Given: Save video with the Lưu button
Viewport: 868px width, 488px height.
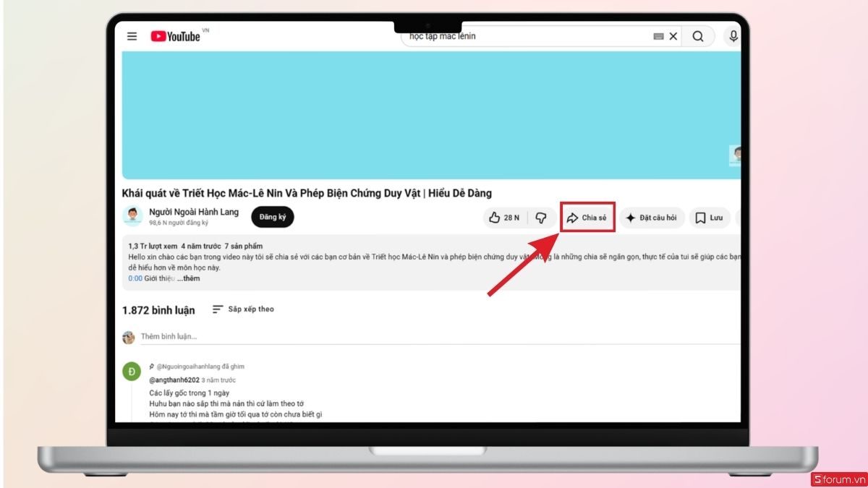Looking at the screenshot, I should point(710,218).
